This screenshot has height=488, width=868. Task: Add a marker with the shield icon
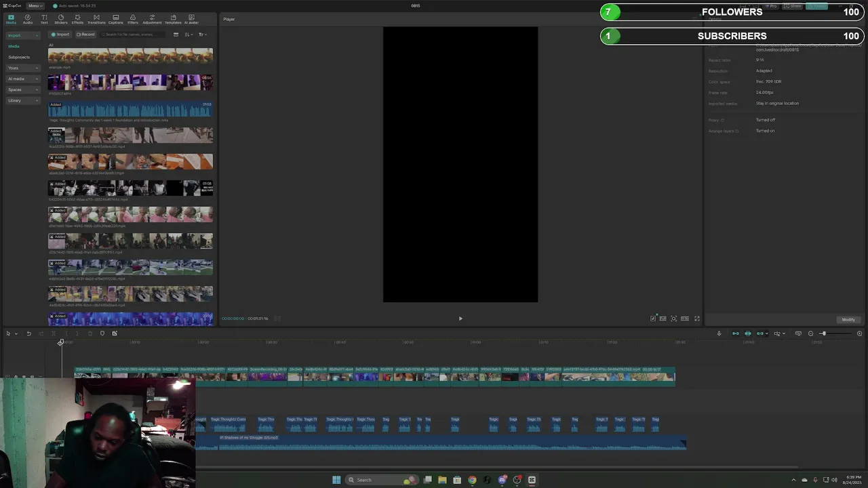coord(102,333)
